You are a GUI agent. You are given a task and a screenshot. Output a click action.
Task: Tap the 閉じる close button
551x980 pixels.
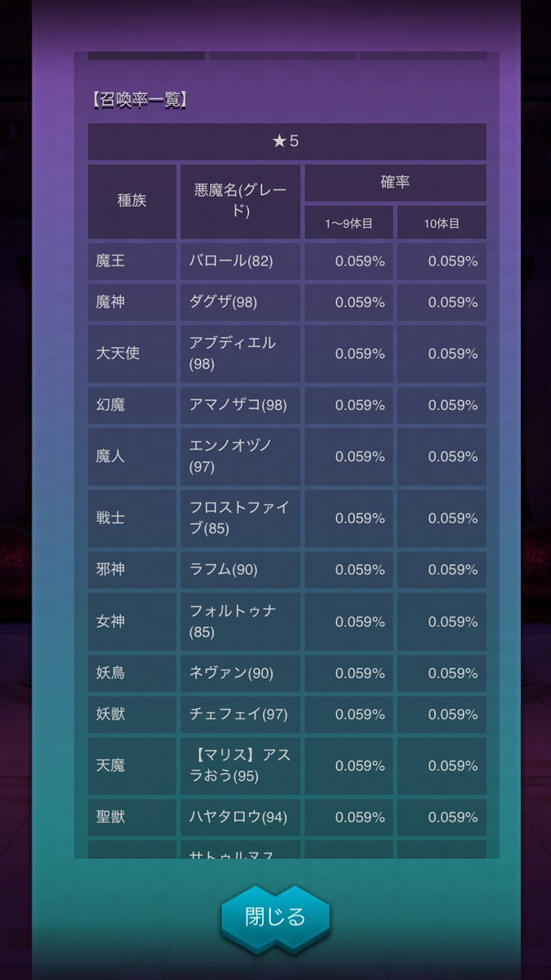click(275, 916)
